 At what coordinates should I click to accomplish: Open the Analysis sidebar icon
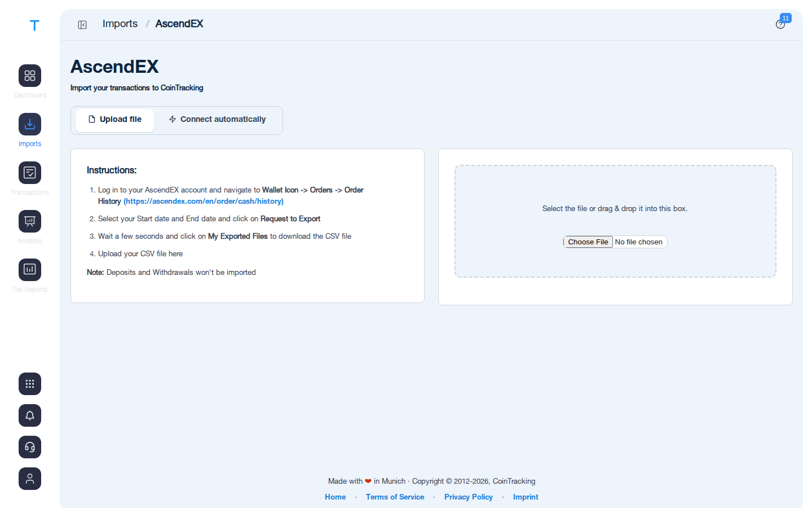coord(30,221)
